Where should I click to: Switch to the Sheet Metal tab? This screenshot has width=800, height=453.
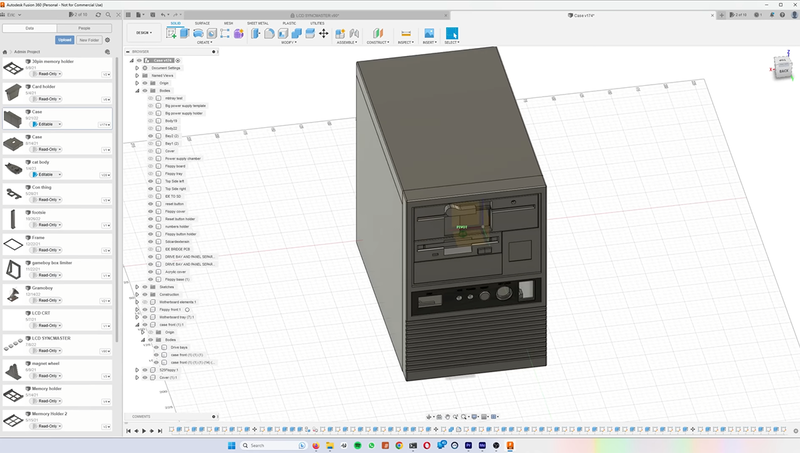[257, 22]
